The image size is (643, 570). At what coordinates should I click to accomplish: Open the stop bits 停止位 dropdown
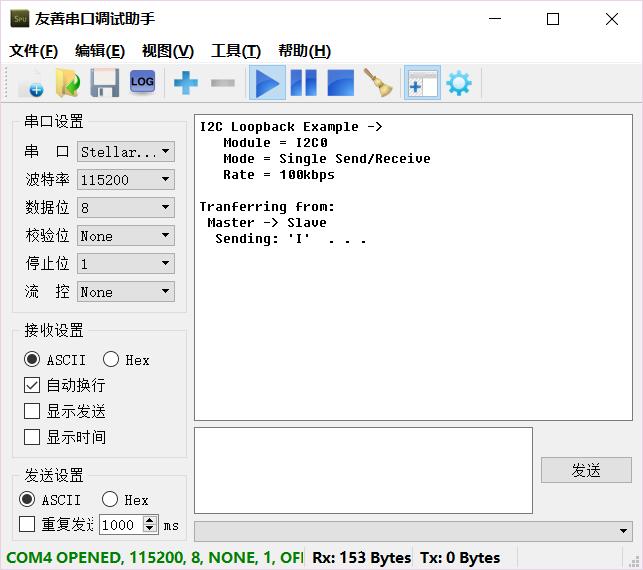(126, 264)
